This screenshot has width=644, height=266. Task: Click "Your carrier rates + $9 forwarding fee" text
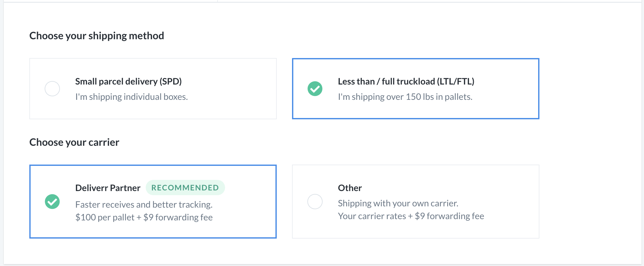pyautogui.click(x=411, y=216)
